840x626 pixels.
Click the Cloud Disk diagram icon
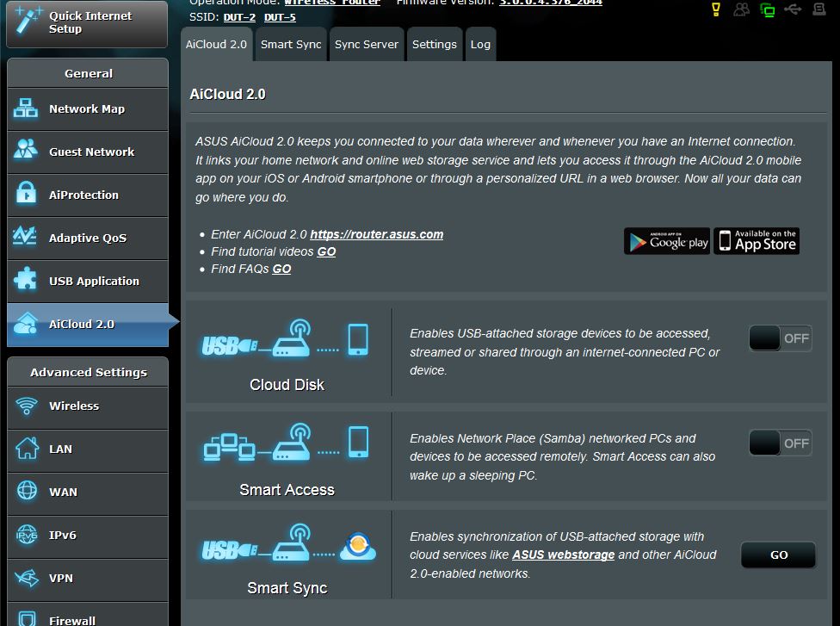click(x=285, y=338)
